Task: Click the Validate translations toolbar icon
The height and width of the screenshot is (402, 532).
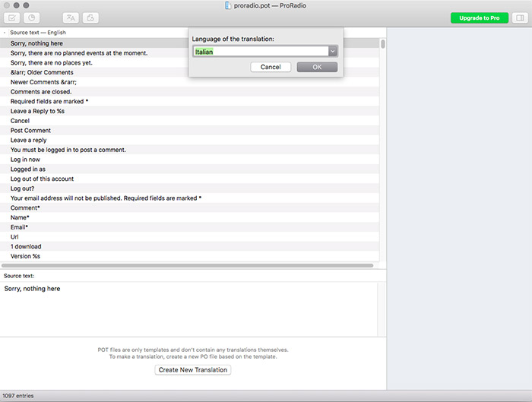Action: tap(13, 17)
